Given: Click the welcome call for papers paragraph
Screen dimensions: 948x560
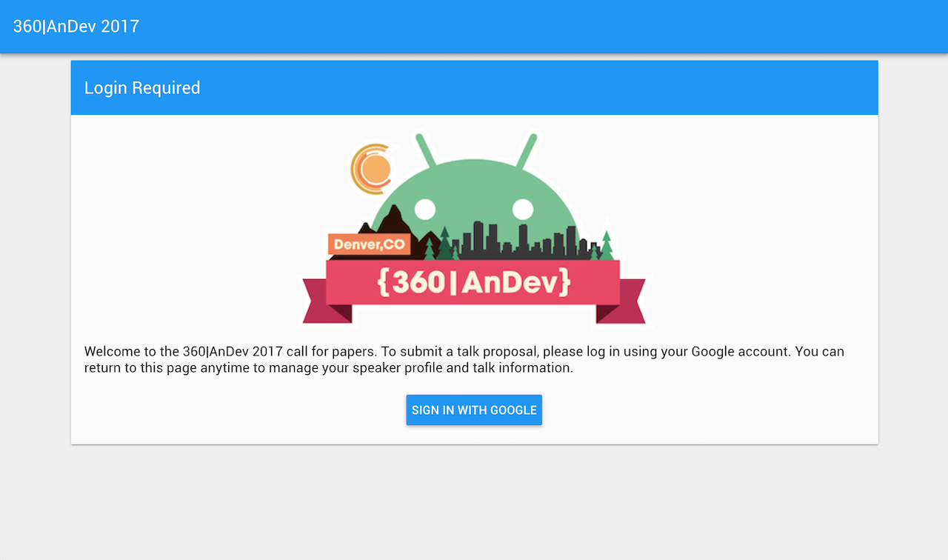Looking at the screenshot, I should point(464,359).
